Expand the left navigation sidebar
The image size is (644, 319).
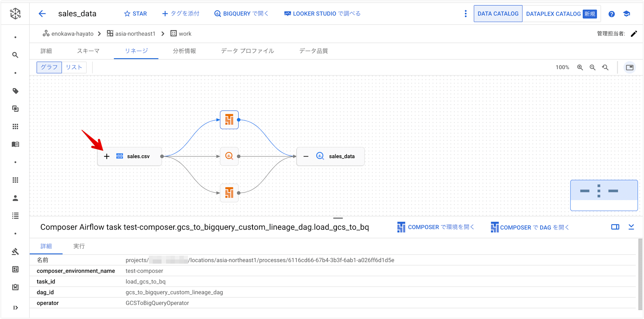tap(15, 308)
